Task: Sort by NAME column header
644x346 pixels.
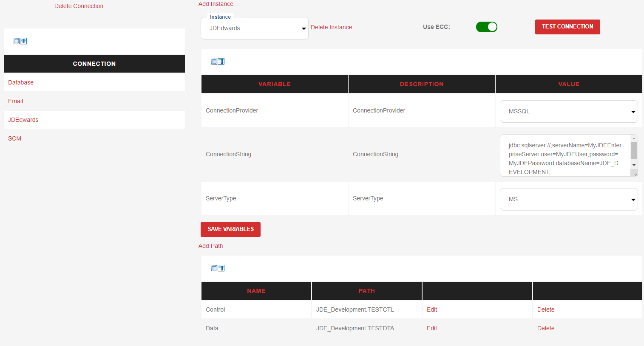Action: [x=256, y=291]
